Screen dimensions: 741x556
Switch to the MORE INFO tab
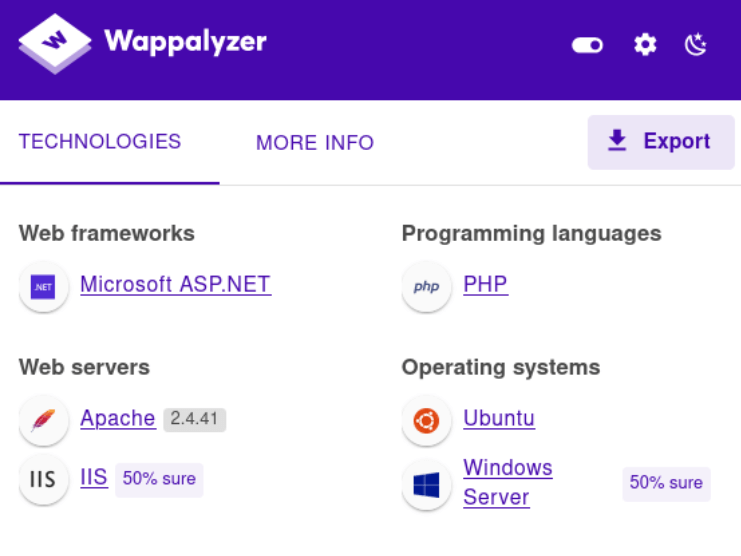315,143
